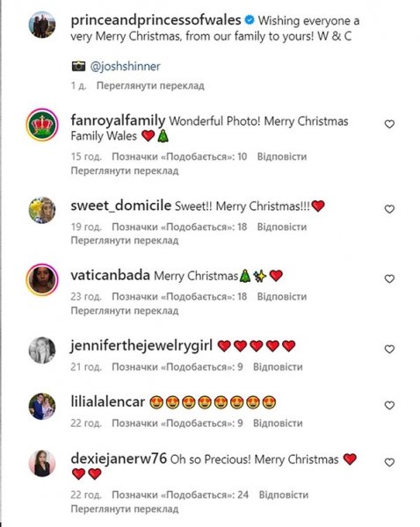View vaticanbada's profile picture story
The height and width of the screenshot is (527, 420).
pos(42,279)
